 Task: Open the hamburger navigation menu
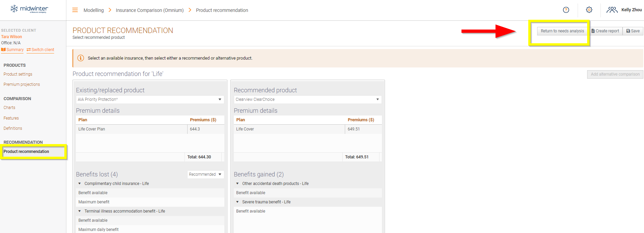(x=75, y=10)
